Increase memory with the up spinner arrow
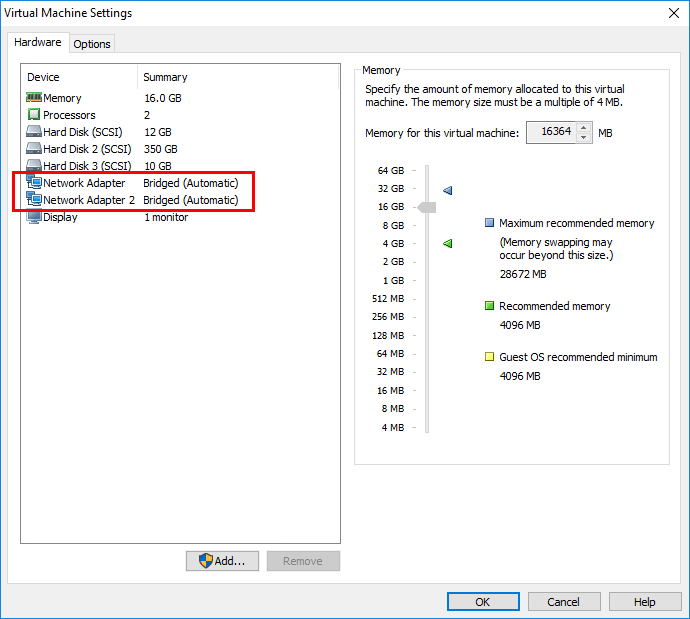This screenshot has height=619, width=690. (584, 128)
